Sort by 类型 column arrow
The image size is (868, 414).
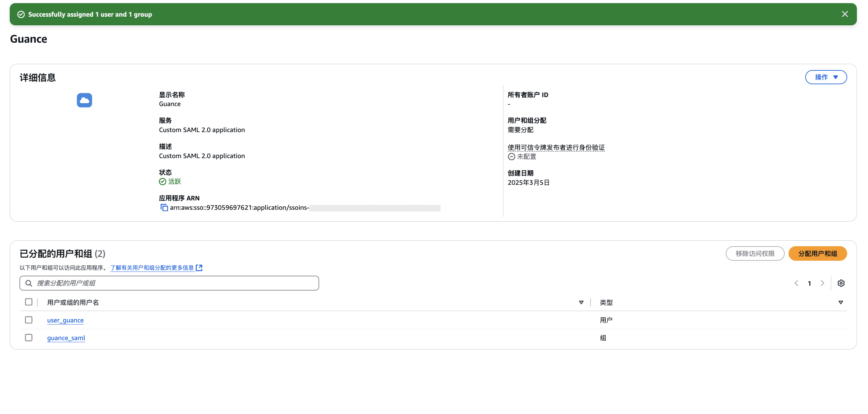click(841, 302)
